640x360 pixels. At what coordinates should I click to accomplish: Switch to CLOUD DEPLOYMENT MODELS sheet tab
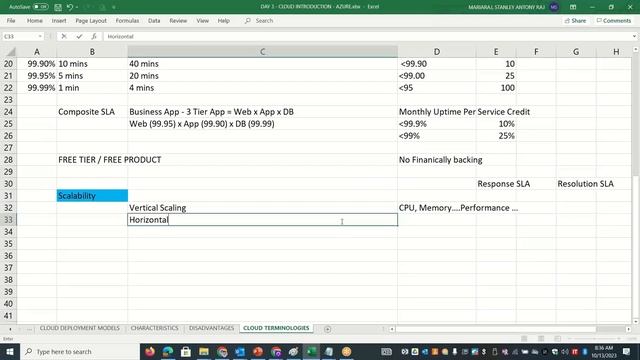pyautogui.click(x=80, y=328)
